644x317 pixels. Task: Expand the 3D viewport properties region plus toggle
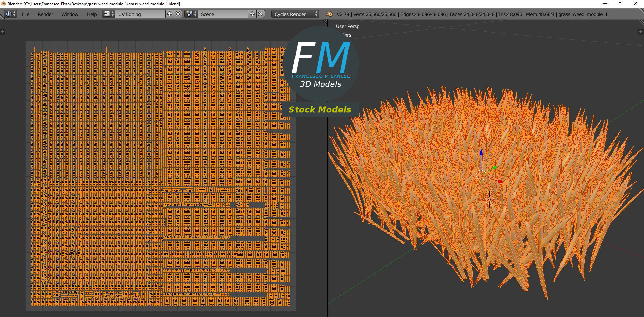tap(640, 32)
